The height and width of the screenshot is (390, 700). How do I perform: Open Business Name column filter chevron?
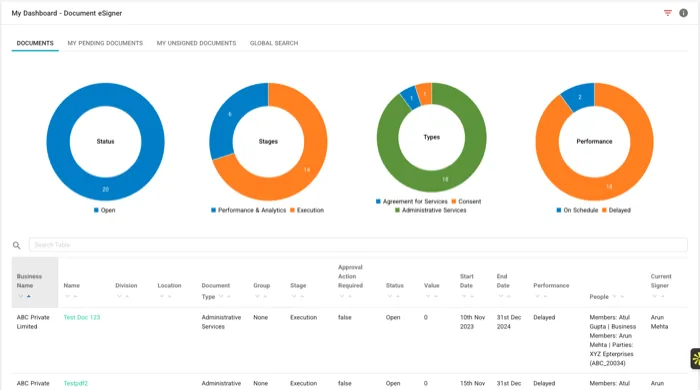click(x=21, y=296)
